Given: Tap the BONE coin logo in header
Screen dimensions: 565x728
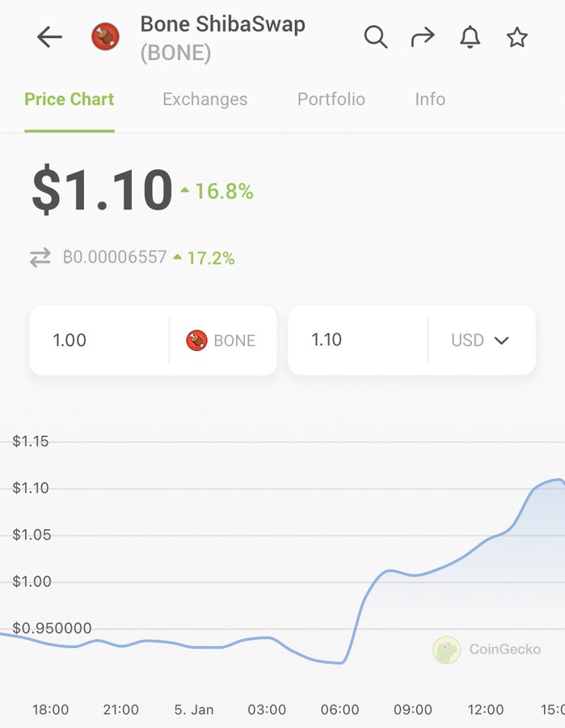Looking at the screenshot, I should [105, 36].
